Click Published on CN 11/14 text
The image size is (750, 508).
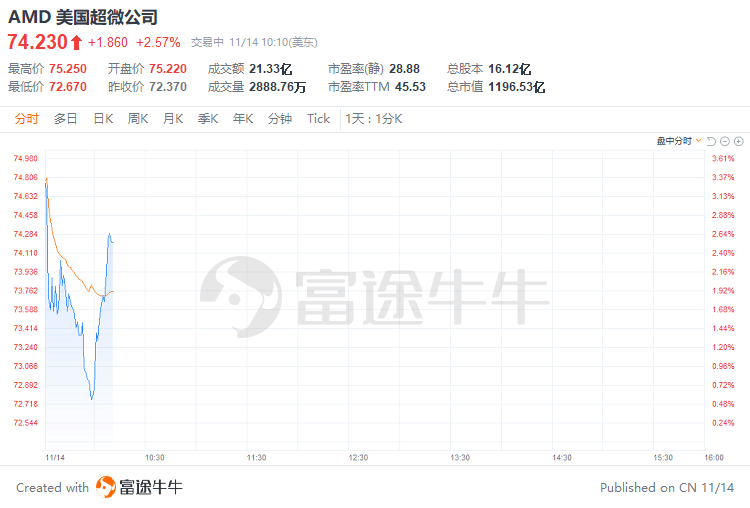click(667, 487)
